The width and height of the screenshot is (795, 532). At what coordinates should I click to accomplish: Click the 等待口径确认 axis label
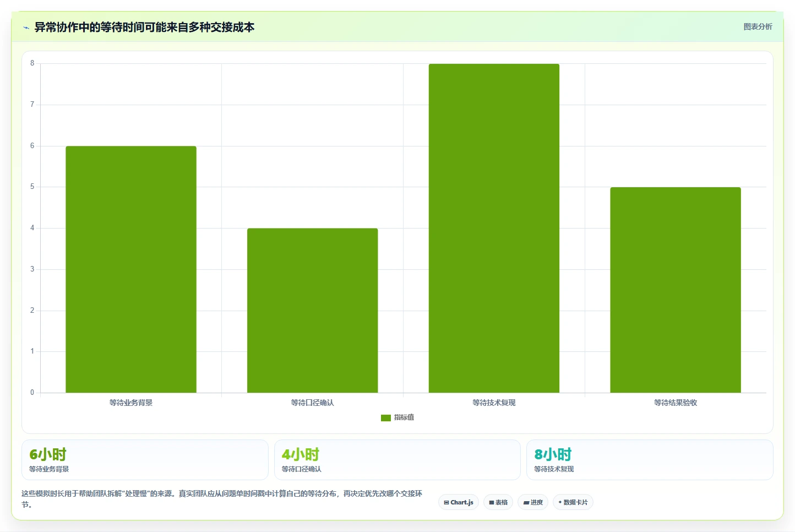[x=312, y=403]
